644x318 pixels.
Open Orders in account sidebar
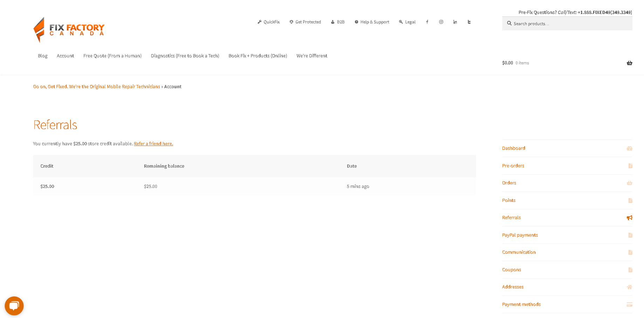(x=509, y=183)
